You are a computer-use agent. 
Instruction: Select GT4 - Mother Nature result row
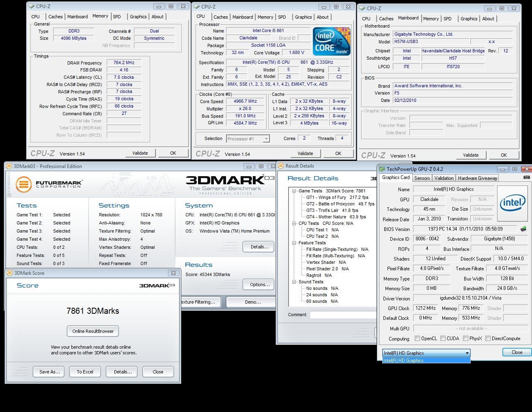click(336, 217)
